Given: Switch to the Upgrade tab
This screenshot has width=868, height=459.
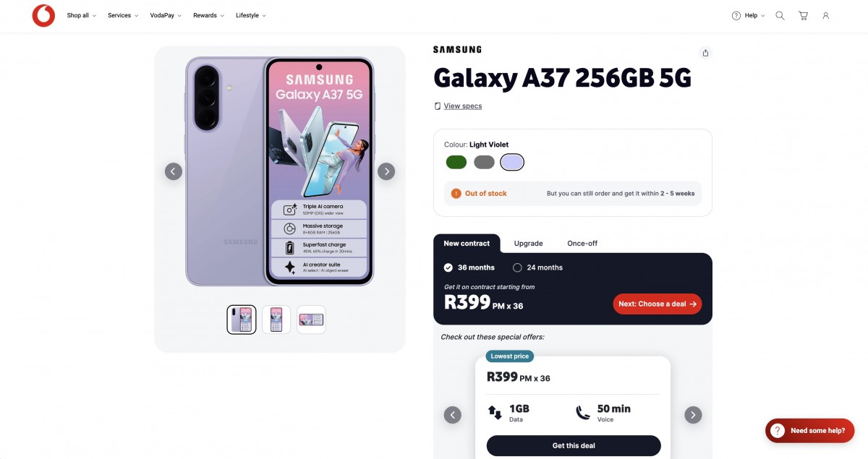Looking at the screenshot, I should pos(528,244).
